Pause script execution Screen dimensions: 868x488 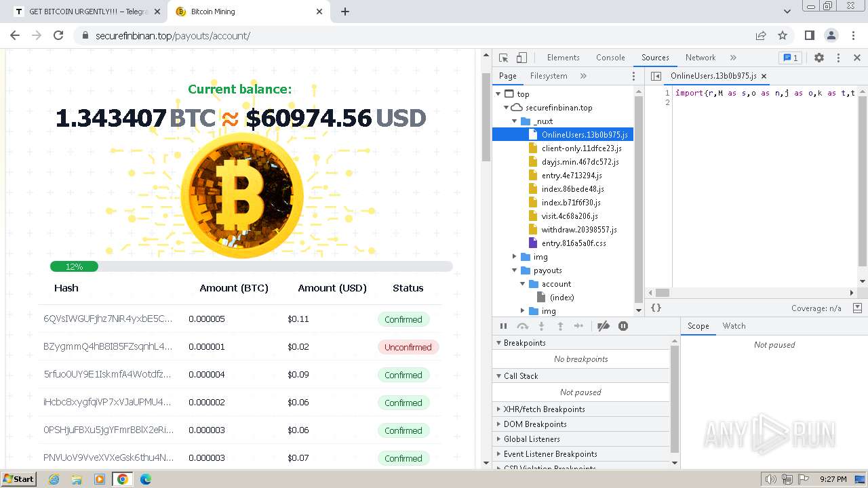point(503,326)
